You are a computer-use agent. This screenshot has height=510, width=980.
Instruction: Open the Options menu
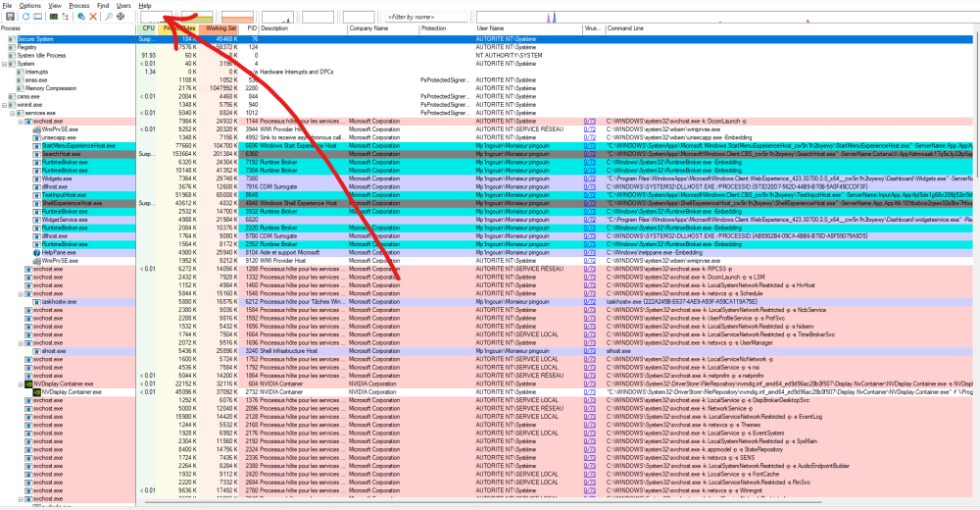[30, 6]
